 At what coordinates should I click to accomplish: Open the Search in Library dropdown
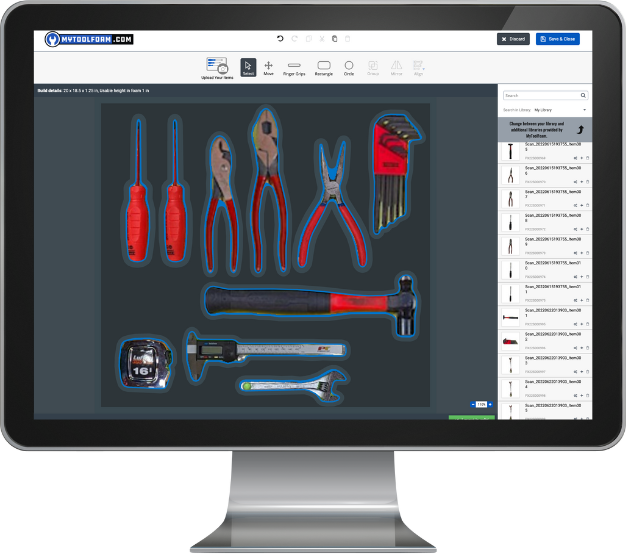pos(559,109)
